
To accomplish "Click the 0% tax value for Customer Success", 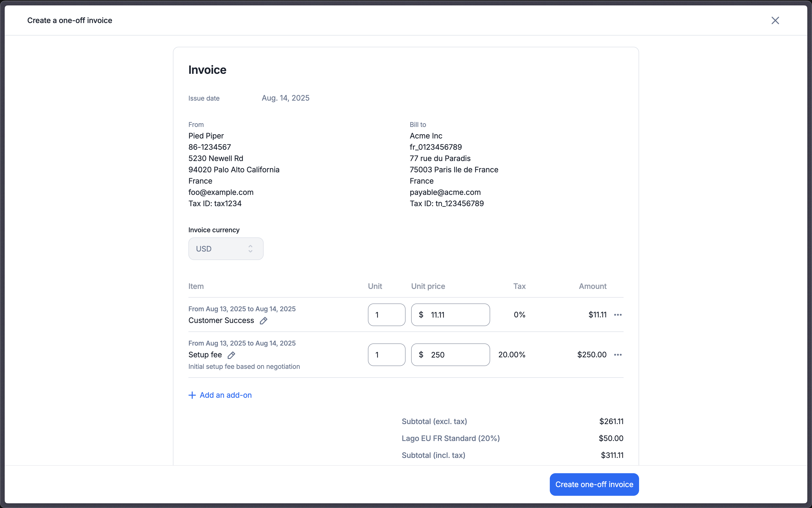I will coord(519,315).
